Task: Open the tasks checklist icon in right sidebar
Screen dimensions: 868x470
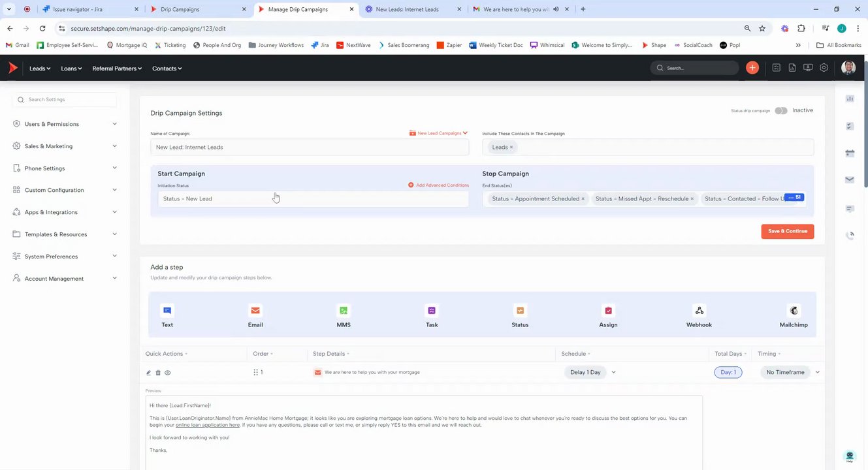Action: tap(850, 126)
